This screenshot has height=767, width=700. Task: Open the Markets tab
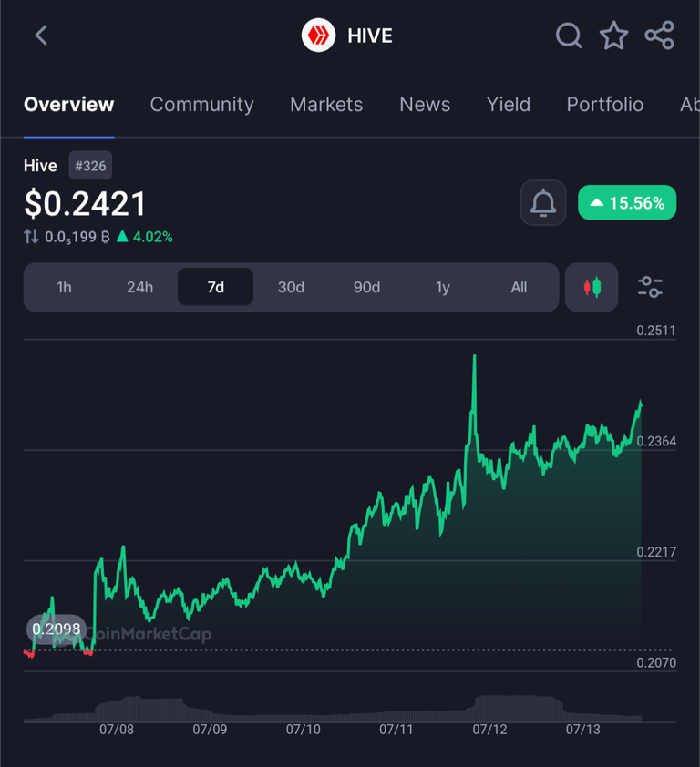(x=326, y=104)
